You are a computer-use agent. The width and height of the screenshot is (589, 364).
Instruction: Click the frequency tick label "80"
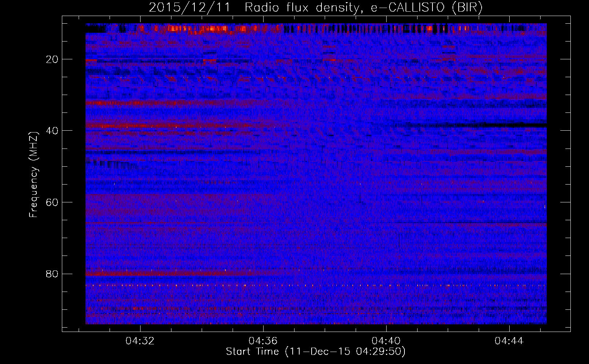click(x=52, y=274)
